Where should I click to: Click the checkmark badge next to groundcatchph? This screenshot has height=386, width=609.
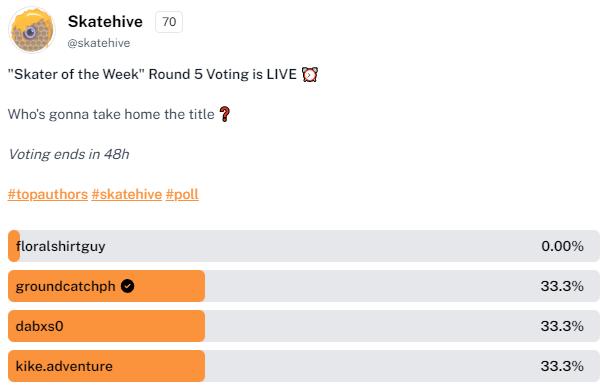pos(127,286)
